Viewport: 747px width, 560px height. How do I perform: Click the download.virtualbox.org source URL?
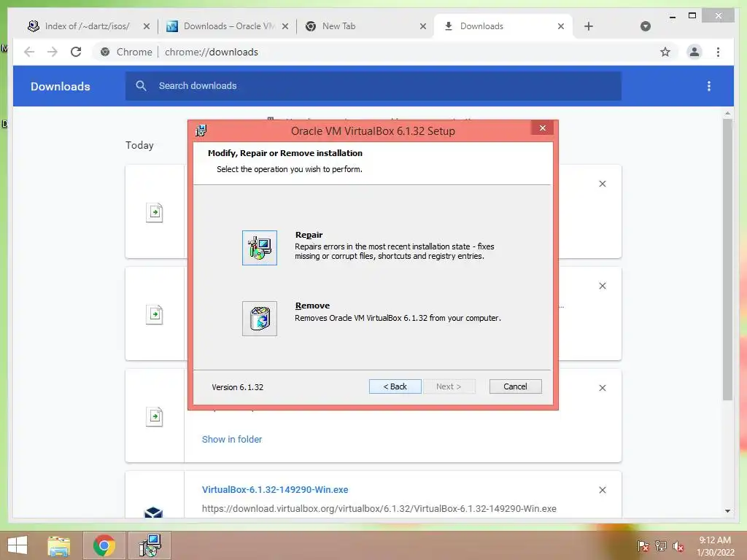(x=379, y=508)
